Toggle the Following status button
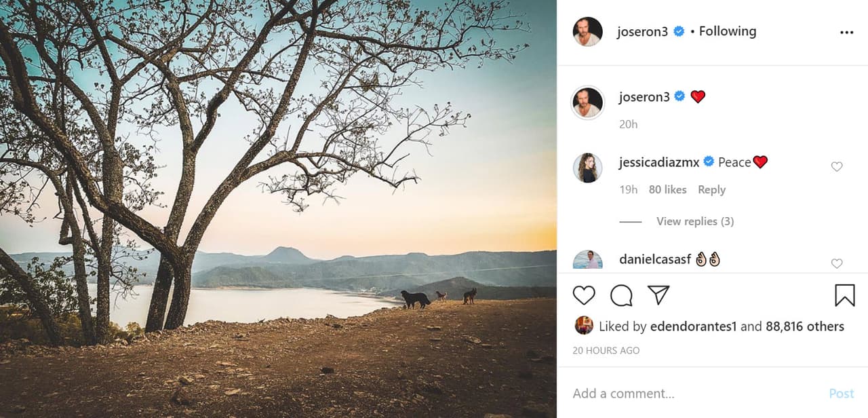Image resolution: width=868 pixels, height=418 pixels. point(727,31)
